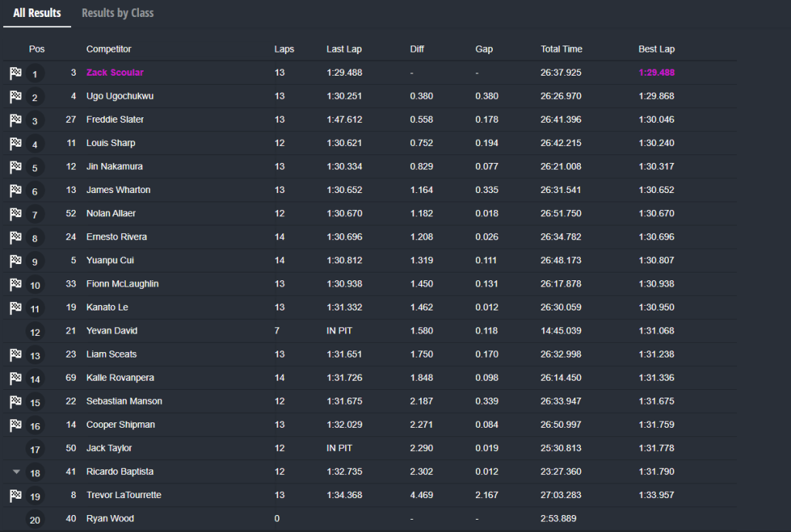The image size is (791, 532).
Task: Click the finish flag beside Ernesto Rivera
Action: [x=15, y=237]
